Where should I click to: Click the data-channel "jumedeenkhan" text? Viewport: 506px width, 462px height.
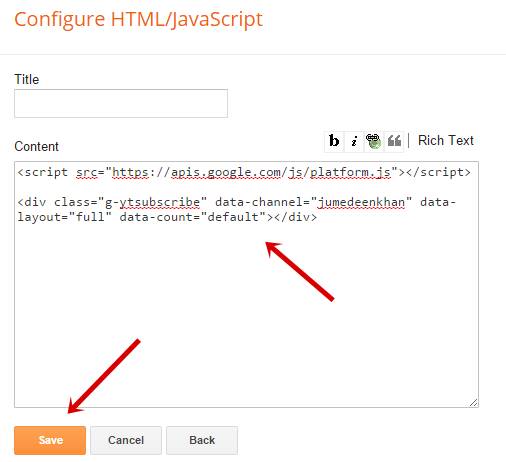point(361,202)
